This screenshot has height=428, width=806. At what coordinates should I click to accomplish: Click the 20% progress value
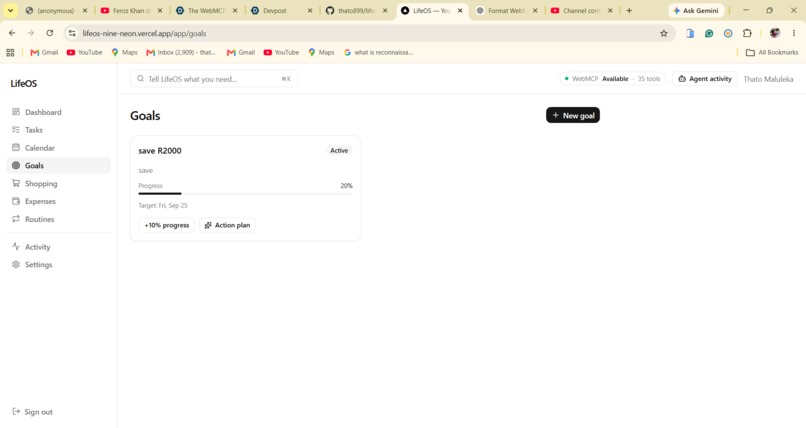click(x=346, y=185)
